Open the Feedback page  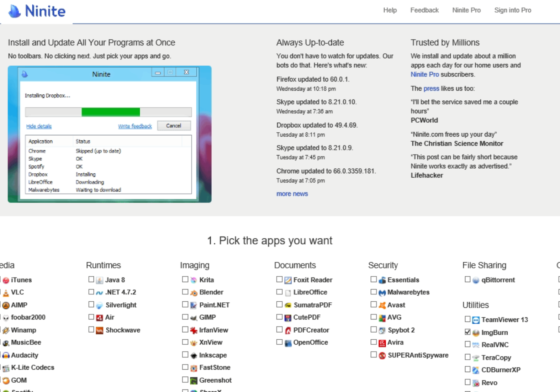(x=424, y=10)
